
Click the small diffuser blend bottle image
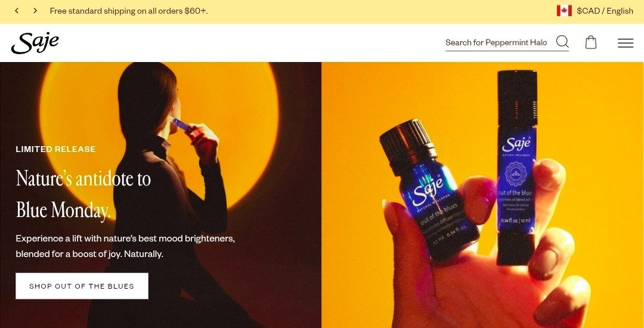tap(428, 189)
